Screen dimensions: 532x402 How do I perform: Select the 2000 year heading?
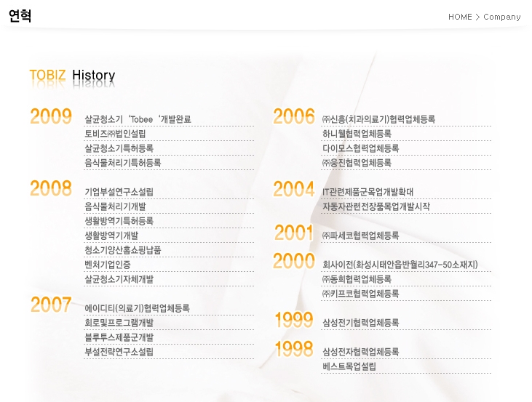[294, 262]
